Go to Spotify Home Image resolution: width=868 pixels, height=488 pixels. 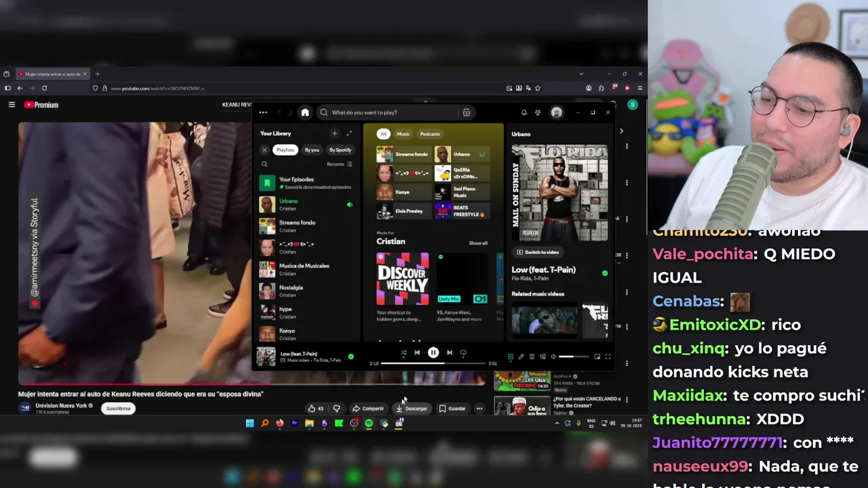(305, 113)
